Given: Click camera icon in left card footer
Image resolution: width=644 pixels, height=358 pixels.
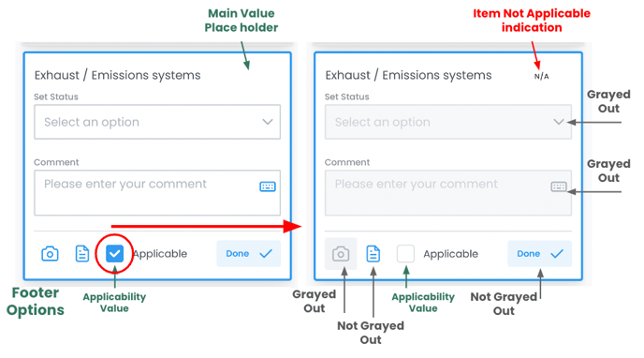Looking at the screenshot, I should [x=50, y=254].
